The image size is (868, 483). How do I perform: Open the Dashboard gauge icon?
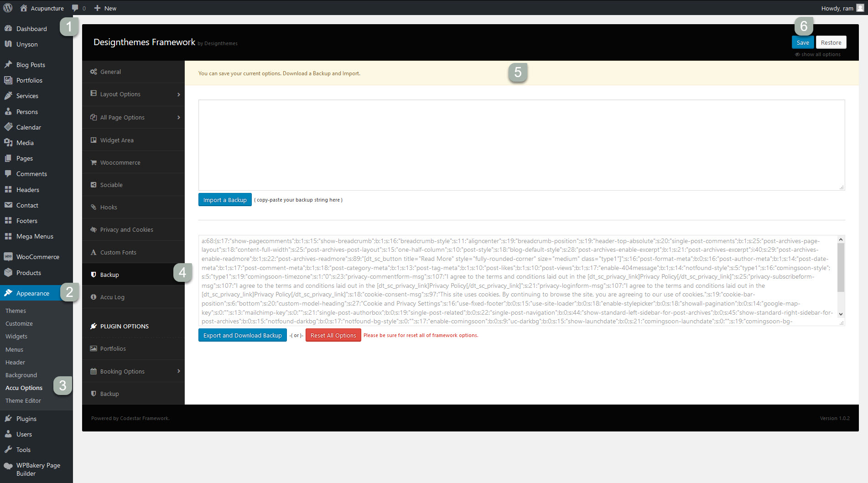click(8, 28)
